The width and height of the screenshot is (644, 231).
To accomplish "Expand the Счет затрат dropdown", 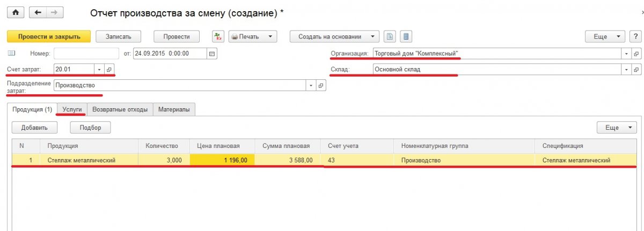I will [x=98, y=70].
